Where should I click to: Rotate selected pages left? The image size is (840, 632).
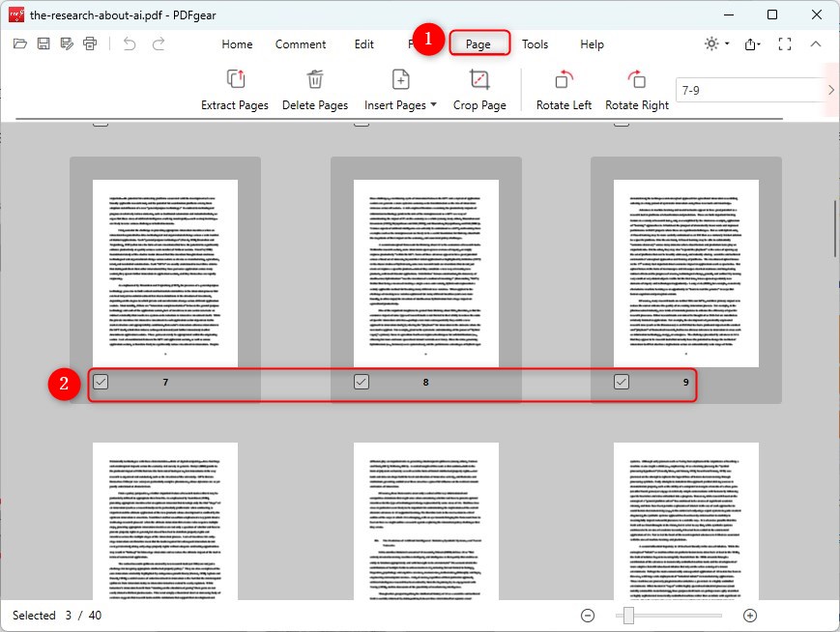[x=563, y=89]
